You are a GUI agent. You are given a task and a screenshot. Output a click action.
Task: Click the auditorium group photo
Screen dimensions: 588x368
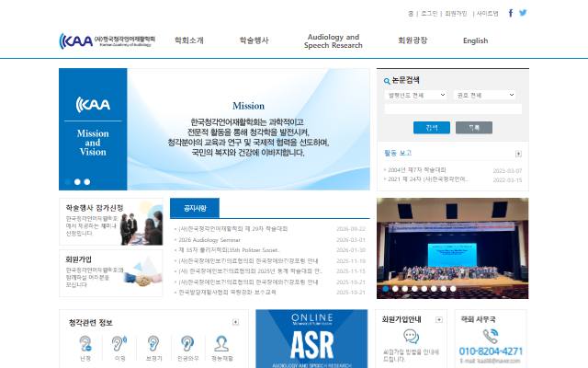click(x=453, y=248)
